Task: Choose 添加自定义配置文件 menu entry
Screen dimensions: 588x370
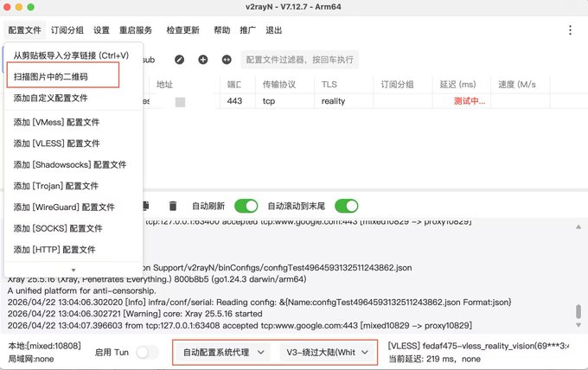Action: (73, 99)
